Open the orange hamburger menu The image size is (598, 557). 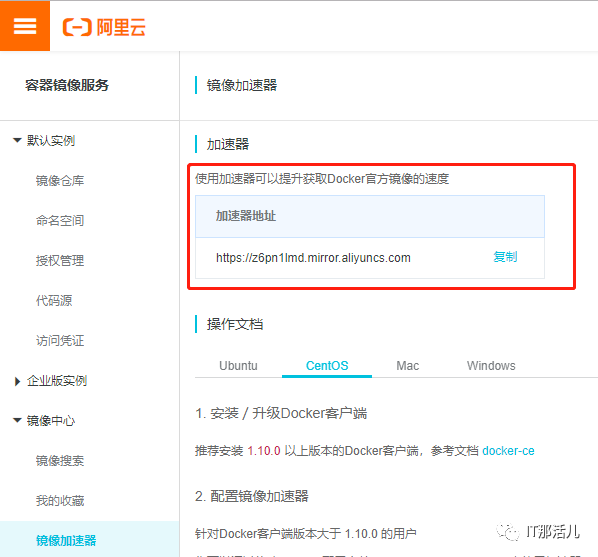click(25, 26)
